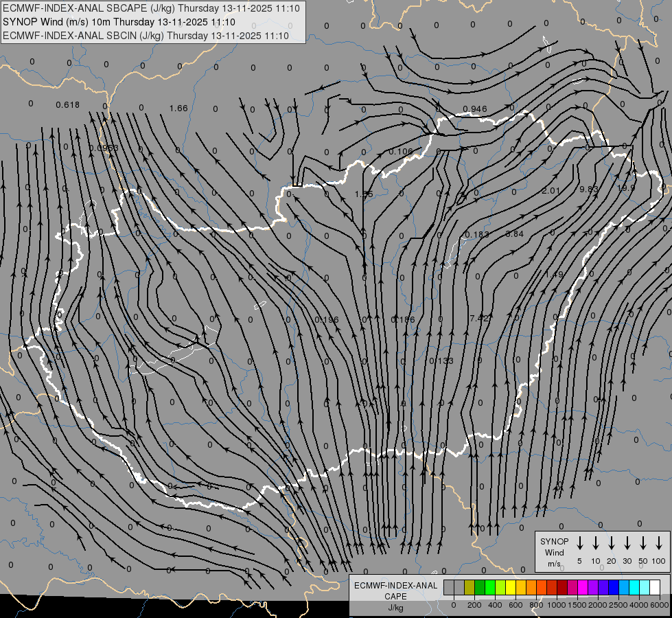Pick the white CAPE legend swatch
Image resolution: width=672 pixels, height=618 pixels.
(654, 587)
